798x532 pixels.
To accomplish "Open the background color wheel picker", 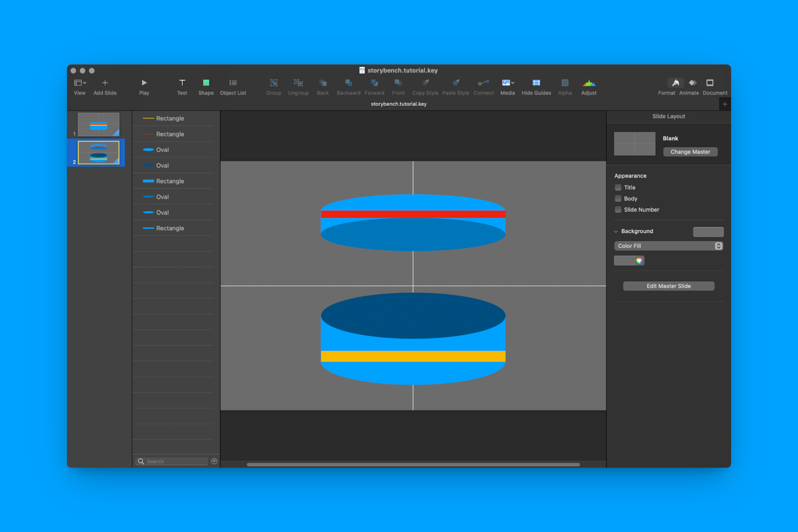I will (639, 261).
